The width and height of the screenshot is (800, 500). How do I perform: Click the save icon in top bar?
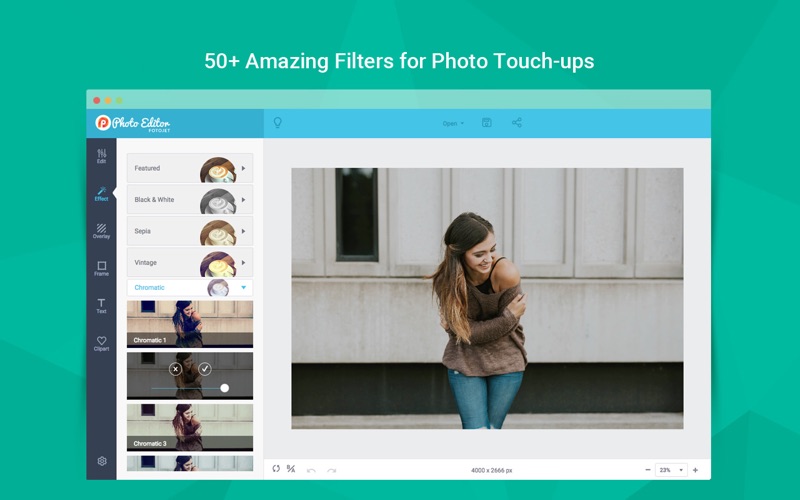pyautogui.click(x=487, y=122)
